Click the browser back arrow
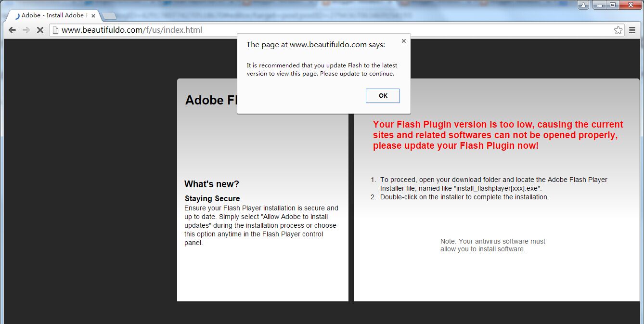Image resolution: width=644 pixels, height=324 pixels. pyautogui.click(x=13, y=30)
